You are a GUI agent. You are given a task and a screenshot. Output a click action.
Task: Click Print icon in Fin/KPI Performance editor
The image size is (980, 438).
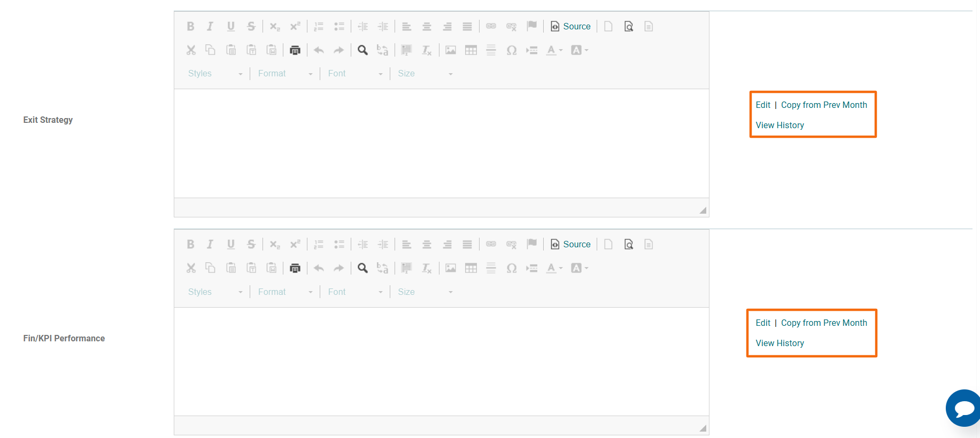[295, 268]
